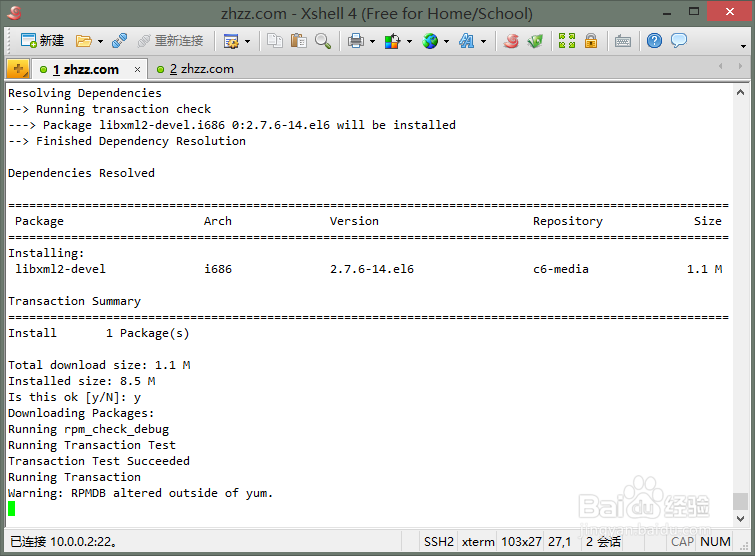Click the connect/disconnect plug icon
The image size is (755, 556).
click(x=119, y=41)
